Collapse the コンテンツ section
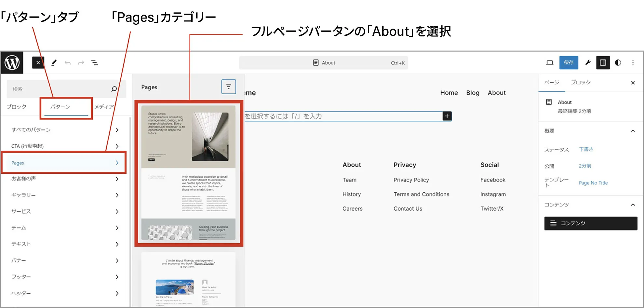 click(x=633, y=205)
